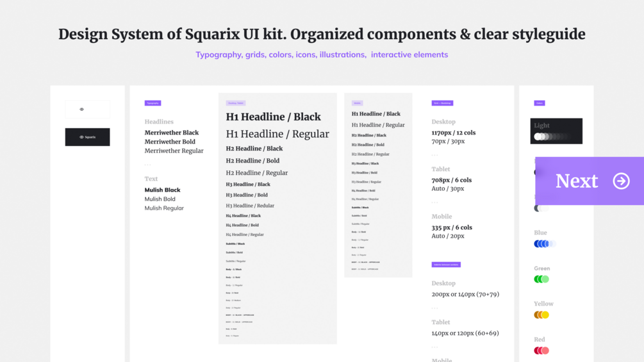Select the Blue color swatches

click(544, 243)
